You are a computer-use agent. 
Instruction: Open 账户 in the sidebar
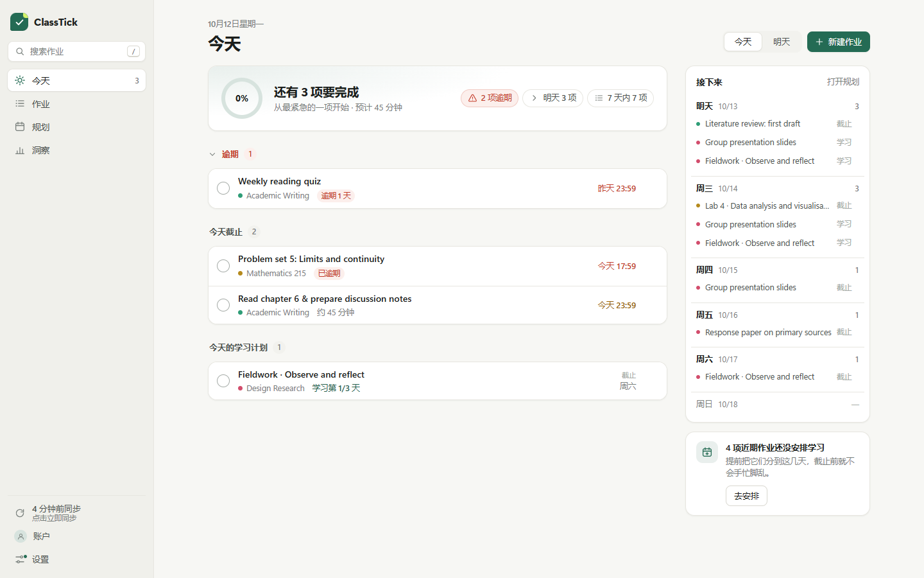click(77, 536)
